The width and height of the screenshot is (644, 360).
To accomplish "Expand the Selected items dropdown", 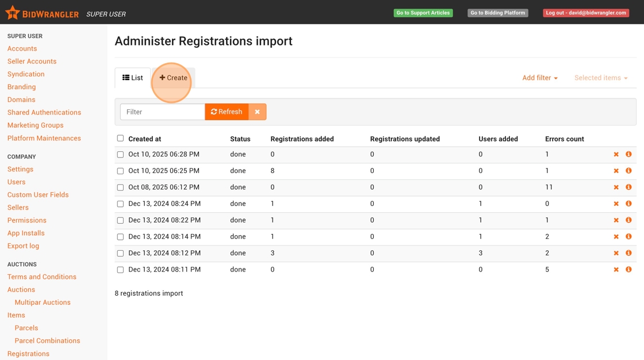I will point(600,78).
